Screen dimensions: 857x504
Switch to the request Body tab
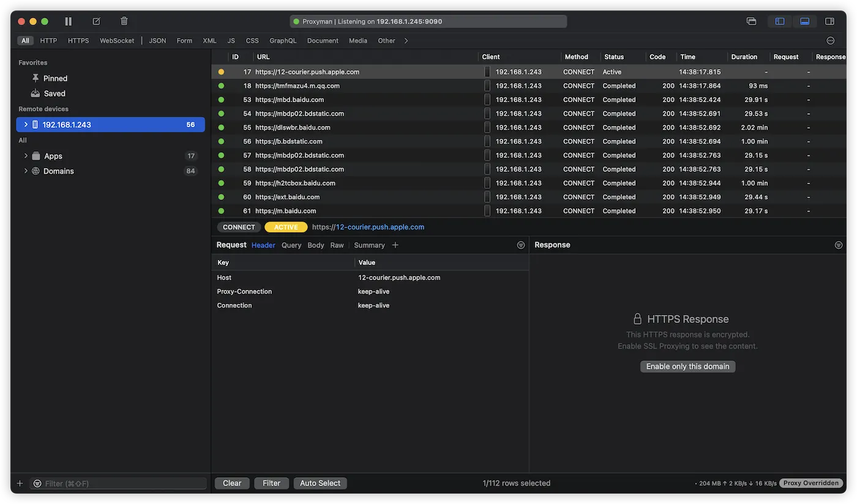[x=316, y=245]
